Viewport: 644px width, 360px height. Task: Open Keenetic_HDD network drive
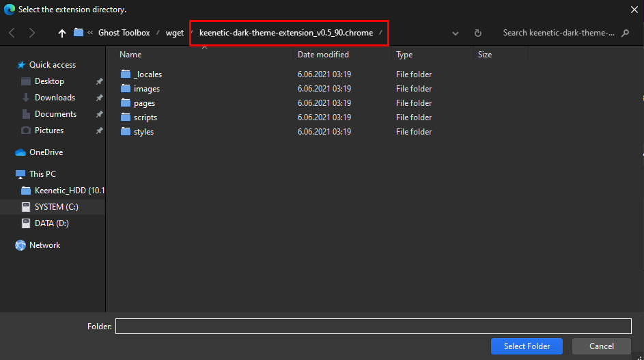tap(70, 191)
